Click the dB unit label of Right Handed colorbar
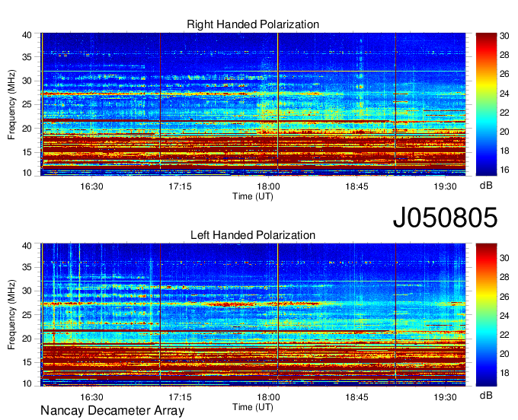This screenshot has height=420, width=518. tap(486, 186)
